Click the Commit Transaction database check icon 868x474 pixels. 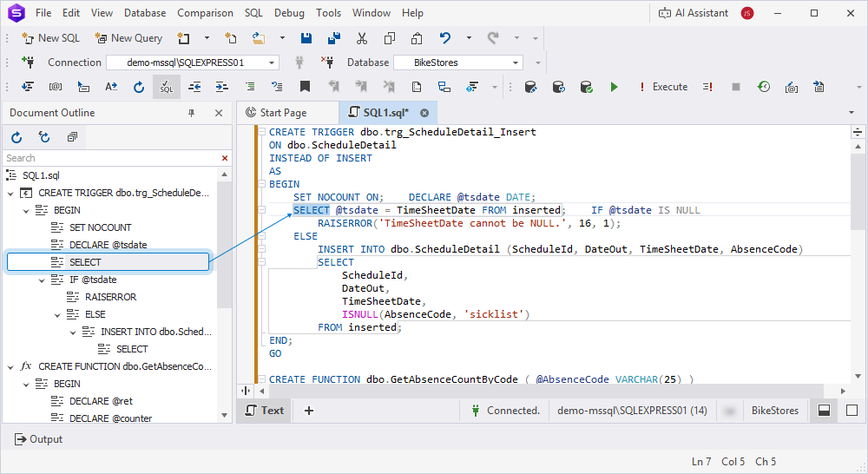pos(586,87)
